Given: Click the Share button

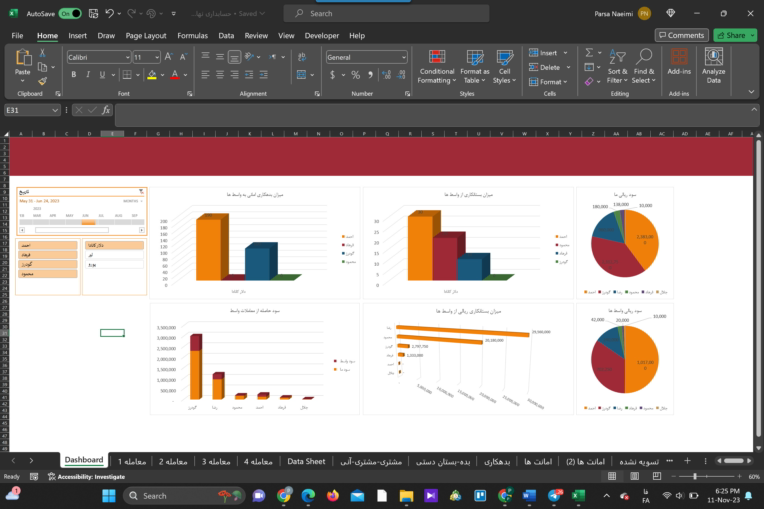Looking at the screenshot, I should coord(735,35).
